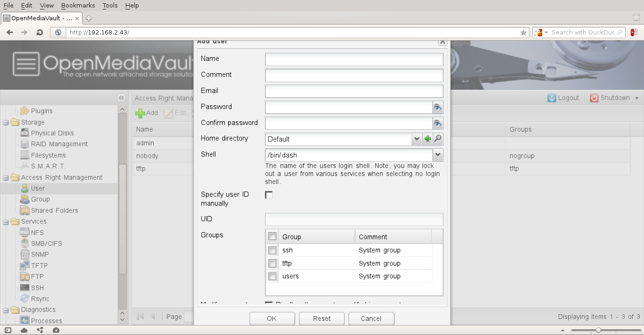Click the Logout button

pos(563,98)
